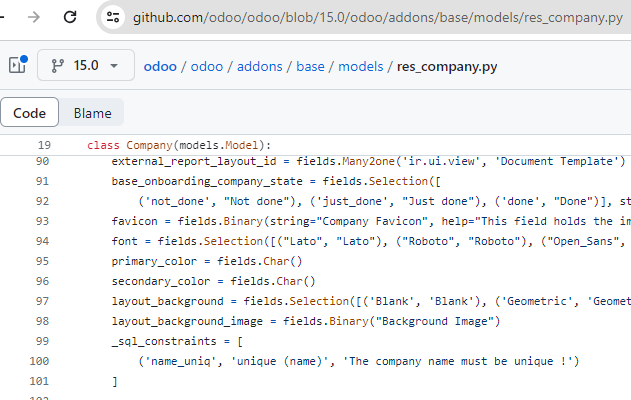
Task: Select line number 95
Action: (x=42, y=261)
